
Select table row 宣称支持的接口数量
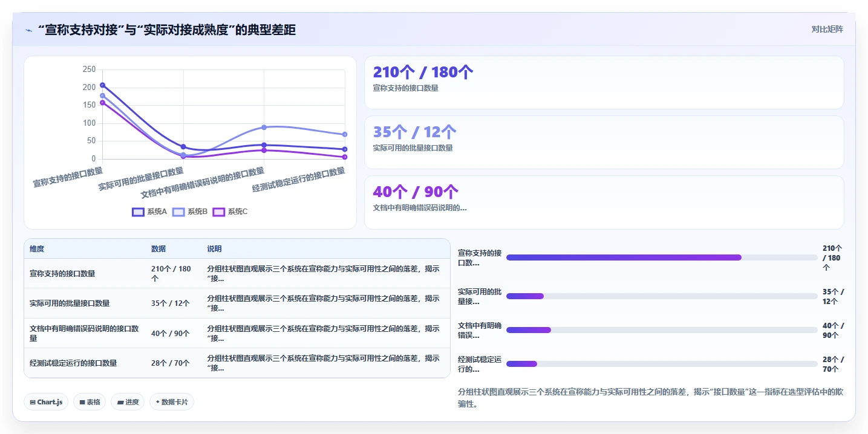237,273
